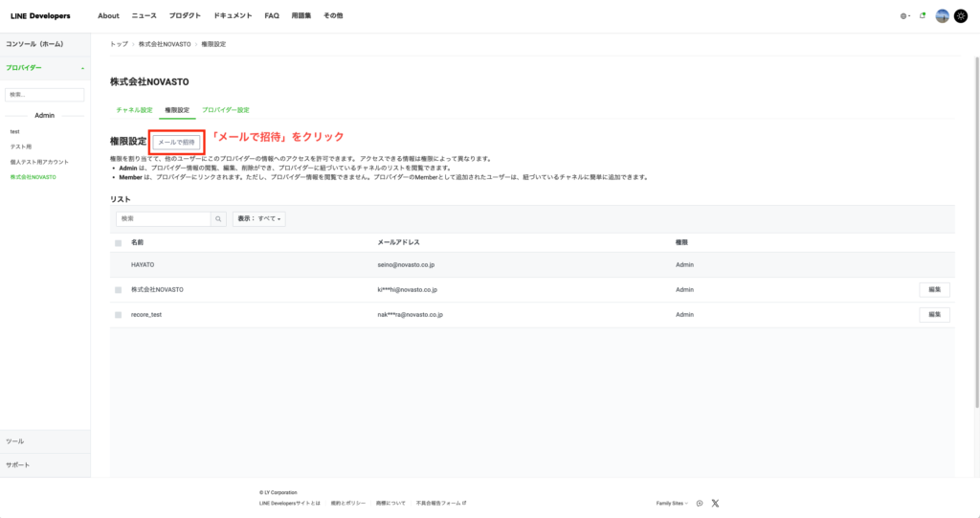Click the HAYATO name cell
The height and width of the screenshot is (518, 980).
[x=143, y=265]
